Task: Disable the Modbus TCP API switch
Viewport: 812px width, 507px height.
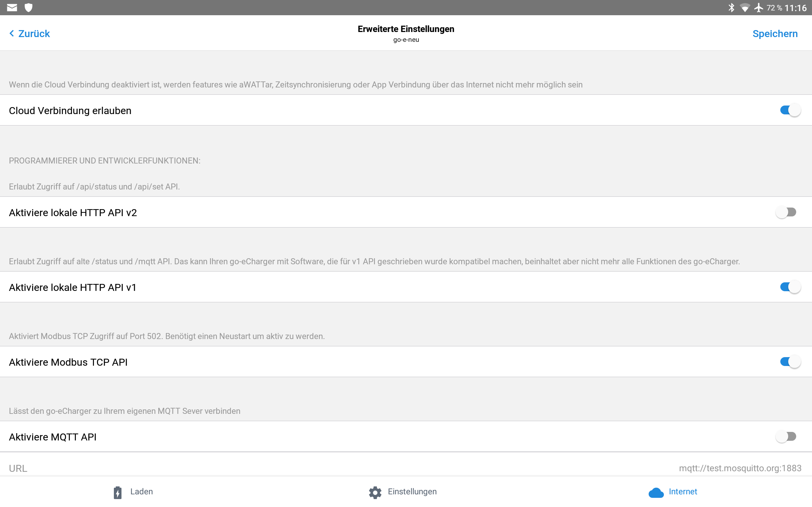Action: pyautogui.click(x=790, y=362)
